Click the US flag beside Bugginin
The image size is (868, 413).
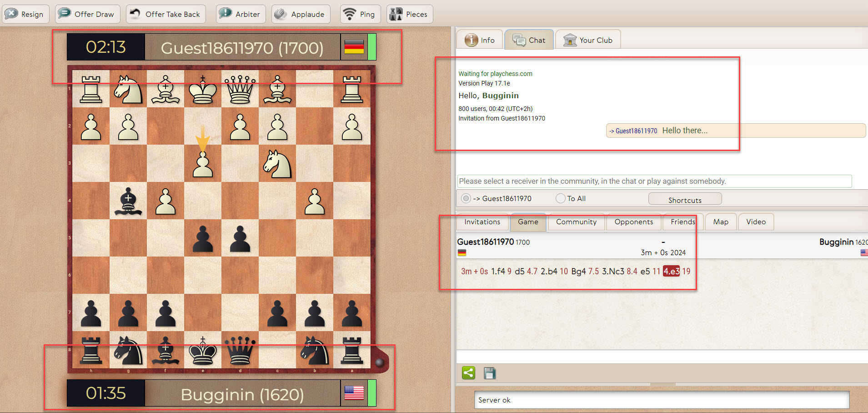(354, 393)
